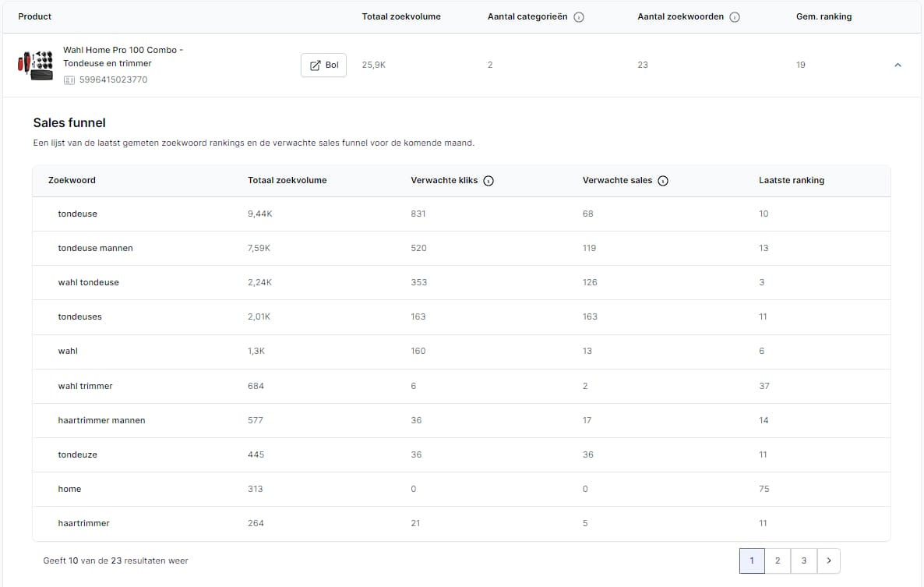
Task: Click the product thumbnail of the Wahl trimmer
Action: point(35,65)
